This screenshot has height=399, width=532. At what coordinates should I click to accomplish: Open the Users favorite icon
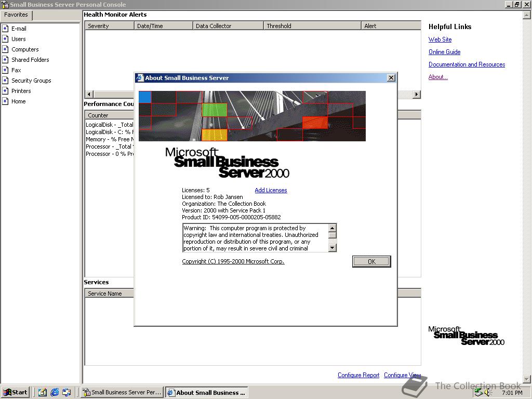(x=5, y=39)
